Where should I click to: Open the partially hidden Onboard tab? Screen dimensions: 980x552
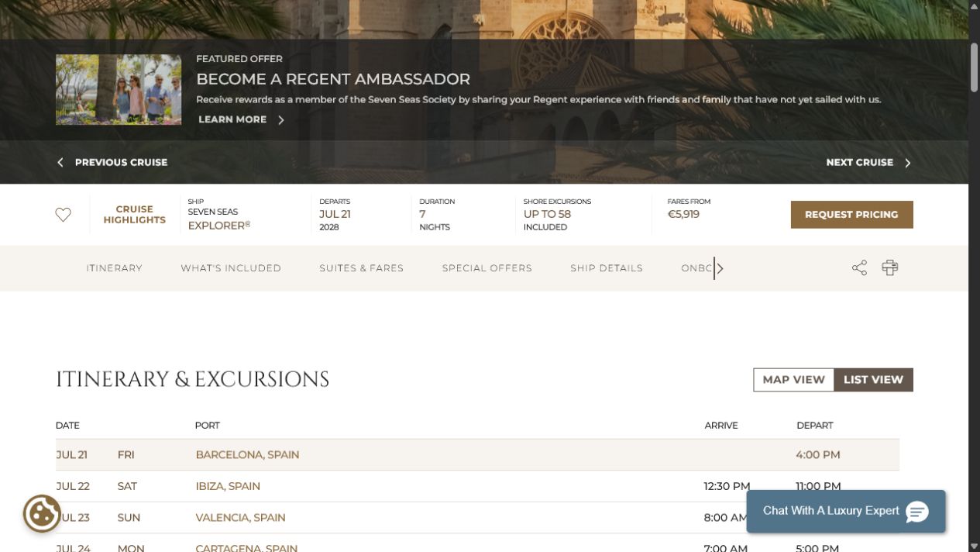[x=696, y=268]
